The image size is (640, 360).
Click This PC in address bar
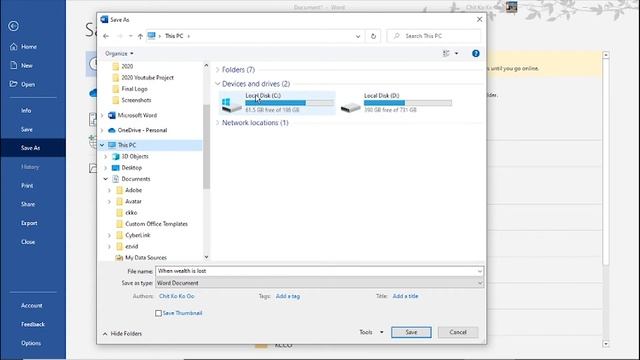[174, 36]
